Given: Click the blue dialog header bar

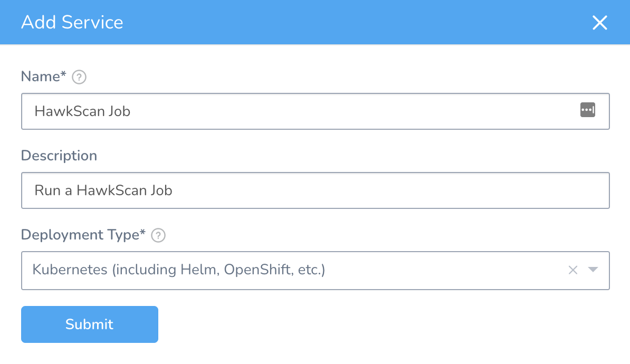Looking at the screenshot, I should click(x=343, y=23).
